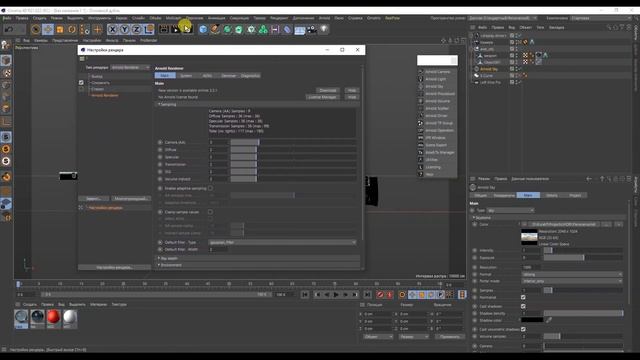Screen dimensions: 640x360
Task: Toggle Cast shadows checkbox
Action: pos(523,307)
